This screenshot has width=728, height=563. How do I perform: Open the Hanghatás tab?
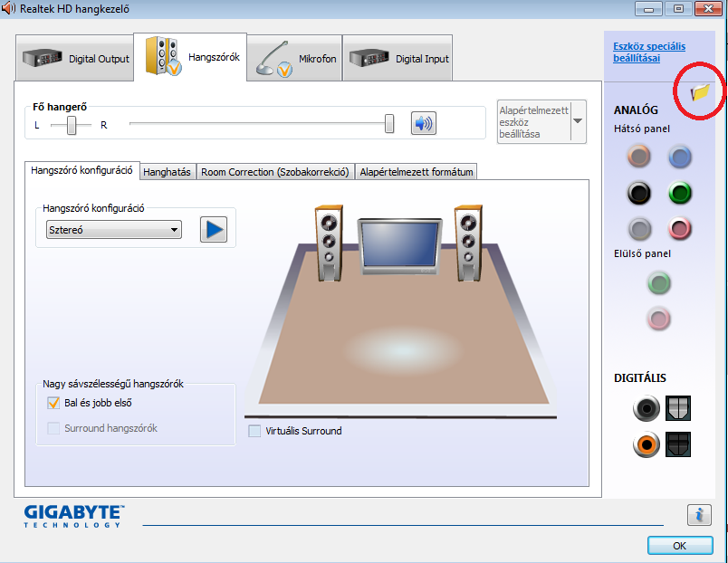(168, 172)
